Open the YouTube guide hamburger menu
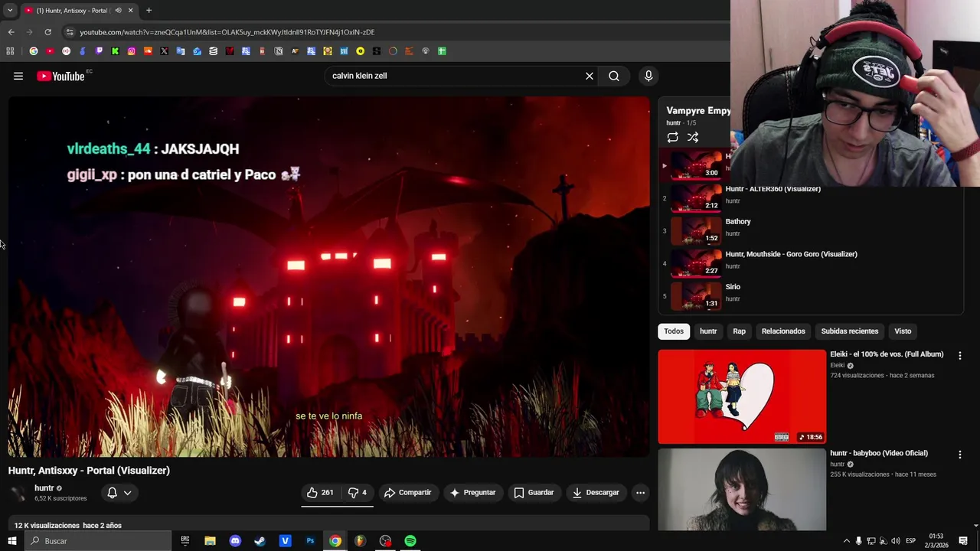 18,76
